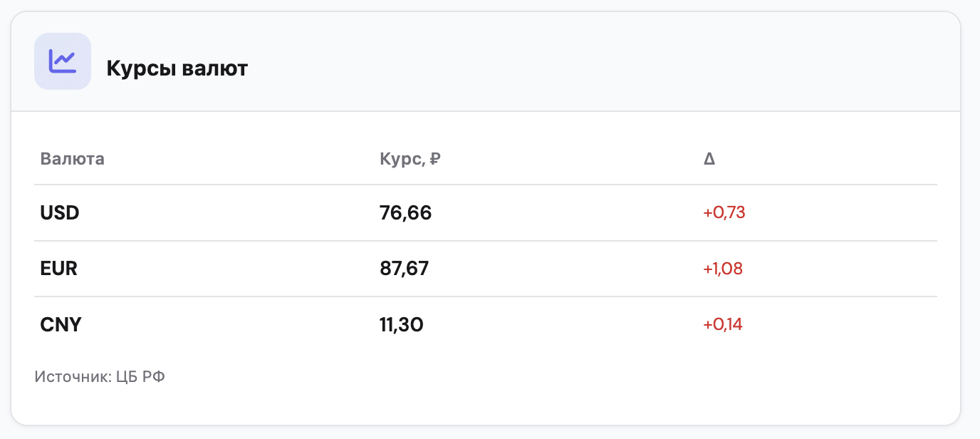
Task: Click the Источник: ЦБ РФ footer text
Action: [x=100, y=376]
